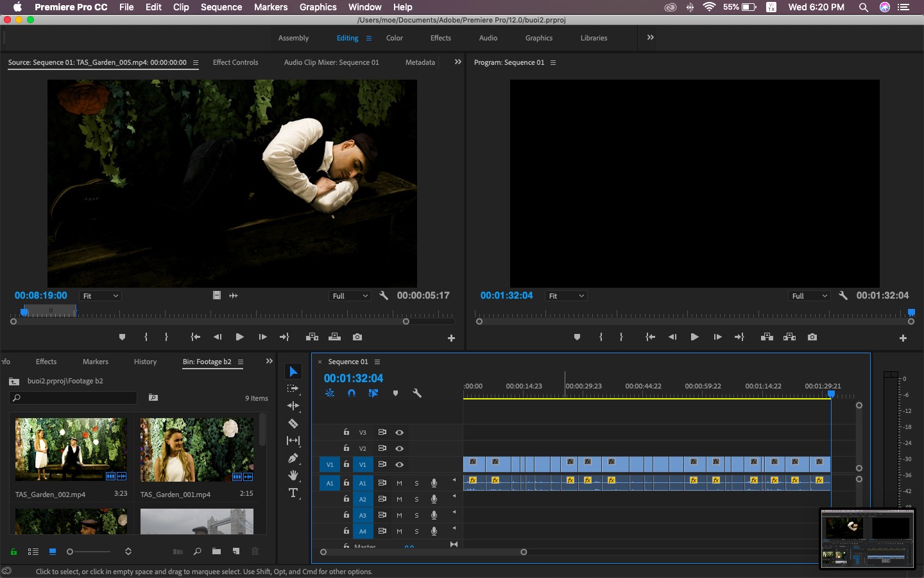Viewport: 924px width, 578px height.
Task: Select the Type tool
Action: pos(293,493)
